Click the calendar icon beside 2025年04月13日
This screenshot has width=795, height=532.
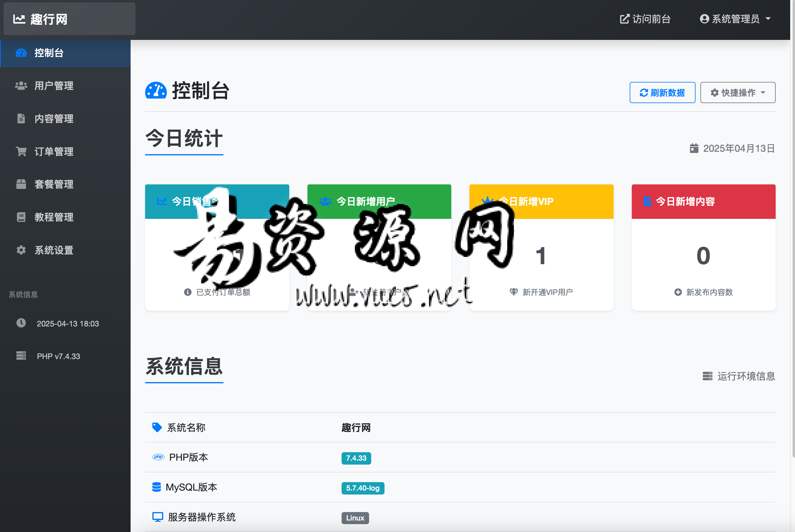694,148
